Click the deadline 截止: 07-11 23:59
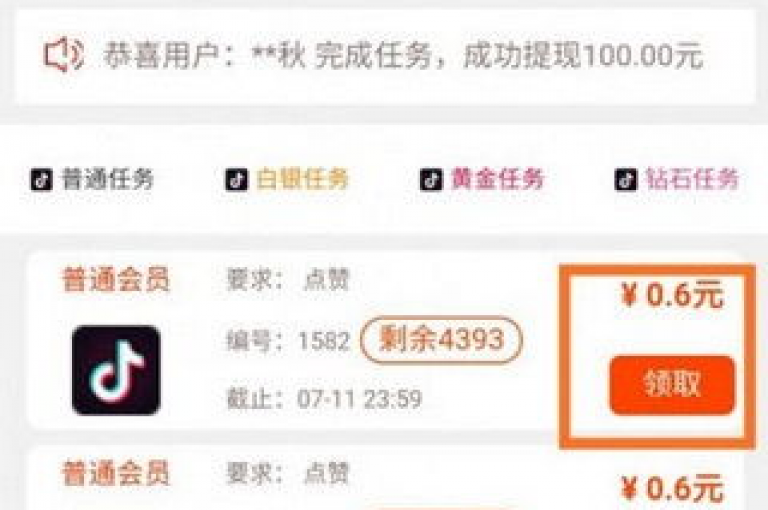The width and height of the screenshot is (768, 510). point(324,399)
